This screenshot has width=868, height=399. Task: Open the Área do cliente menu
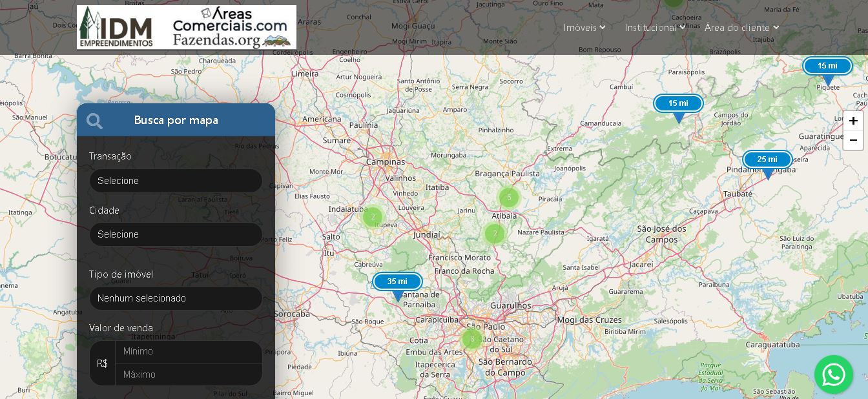click(741, 28)
